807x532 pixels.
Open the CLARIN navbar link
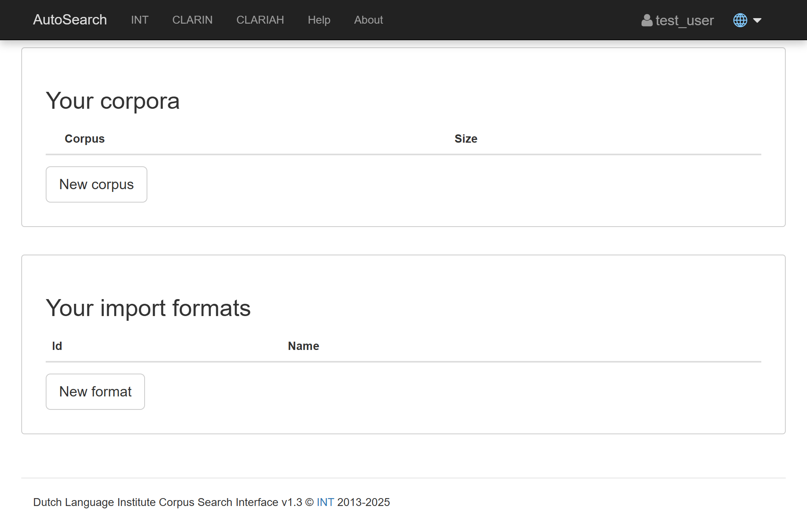point(192,20)
